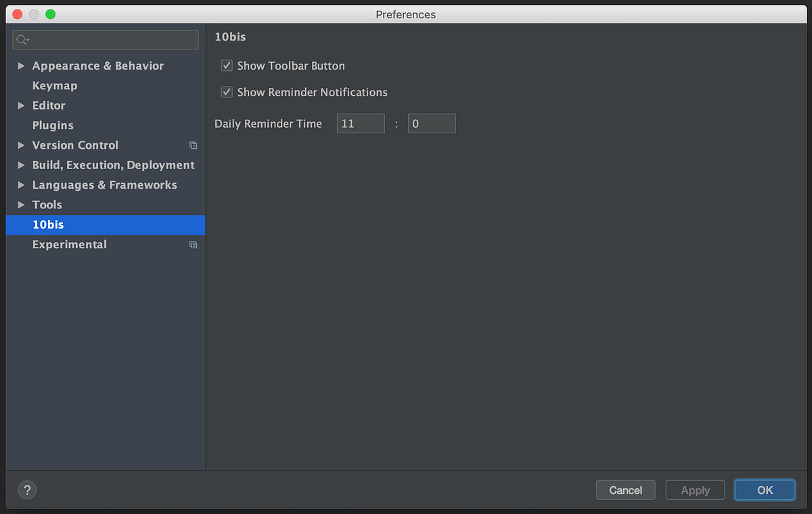This screenshot has height=514, width=812.
Task: Open the Experimental settings page
Action: [x=69, y=244]
